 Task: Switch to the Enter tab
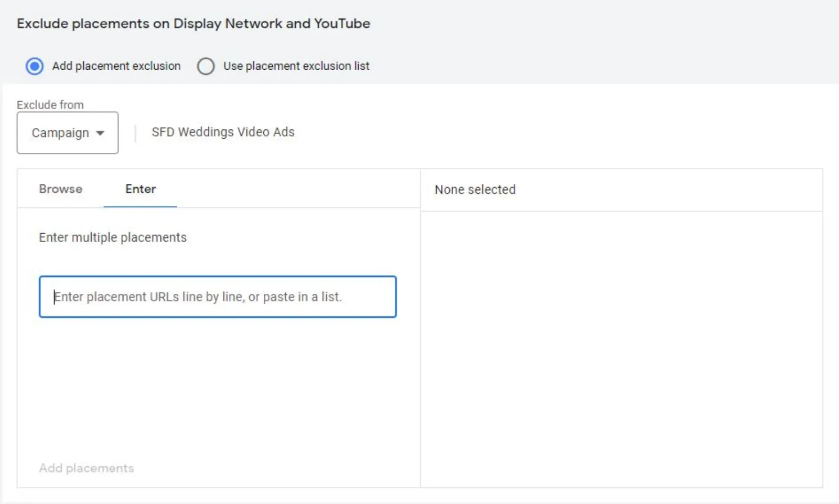click(141, 189)
